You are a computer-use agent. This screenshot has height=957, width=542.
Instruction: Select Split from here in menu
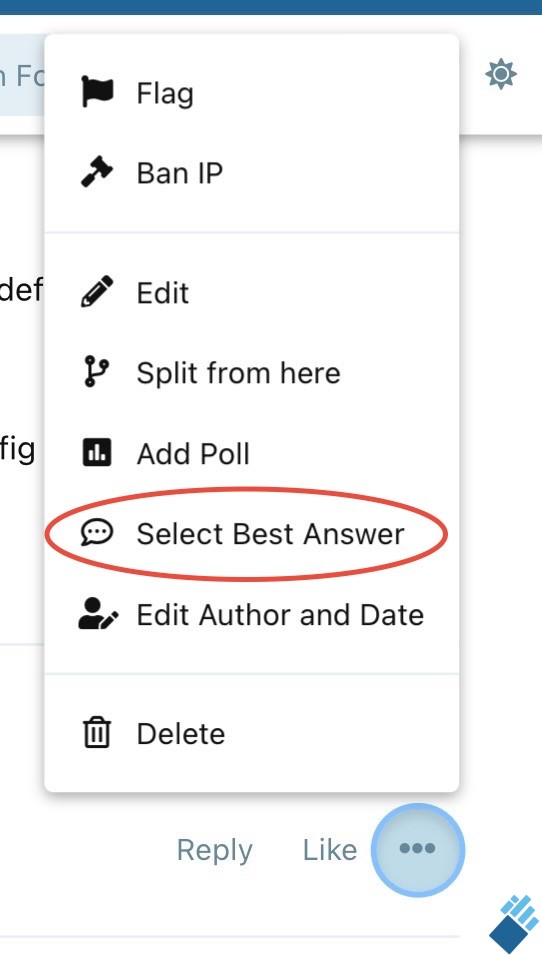(251, 372)
